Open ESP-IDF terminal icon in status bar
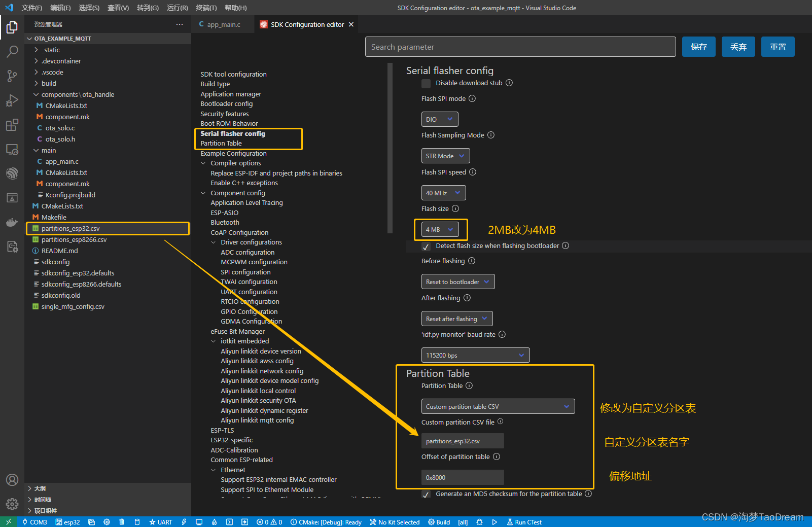The image size is (812, 527). pos(229,522)
